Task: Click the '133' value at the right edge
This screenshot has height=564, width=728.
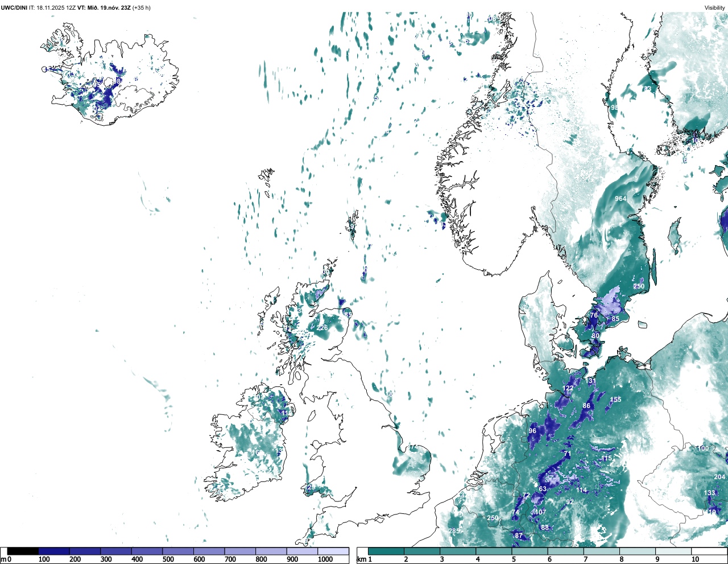Action: pos(710,493)
